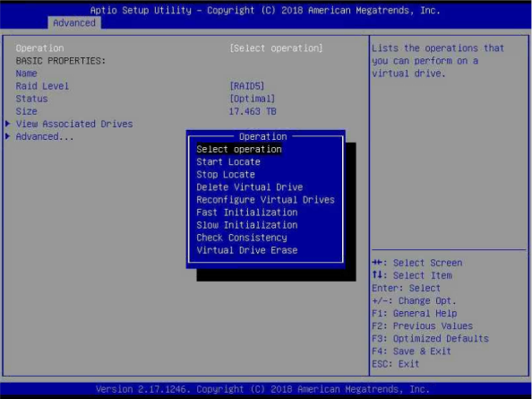Choose Reconfigure Virtual Drives

266,200
